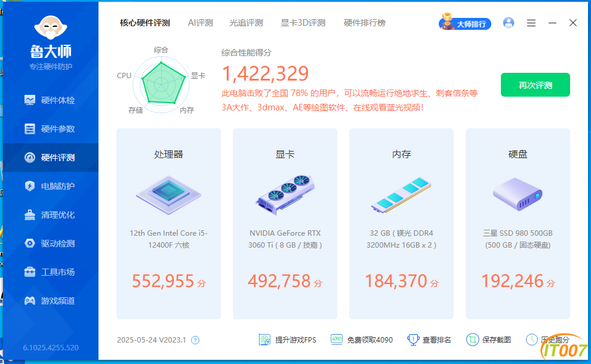Click the 三星 SSD 980 500GB text
591x364 pixels.
coord(518,239)
